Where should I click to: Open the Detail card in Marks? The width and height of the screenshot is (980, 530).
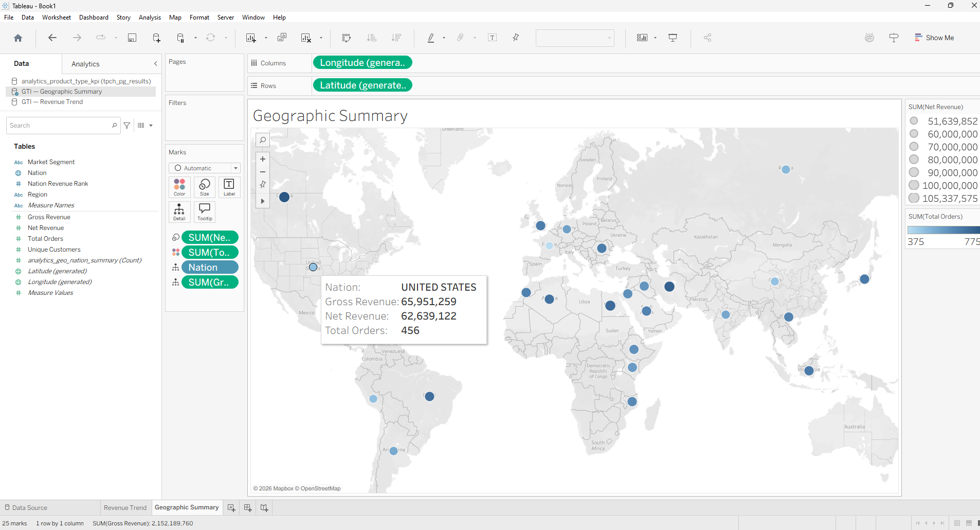click(x=179, y=211)
